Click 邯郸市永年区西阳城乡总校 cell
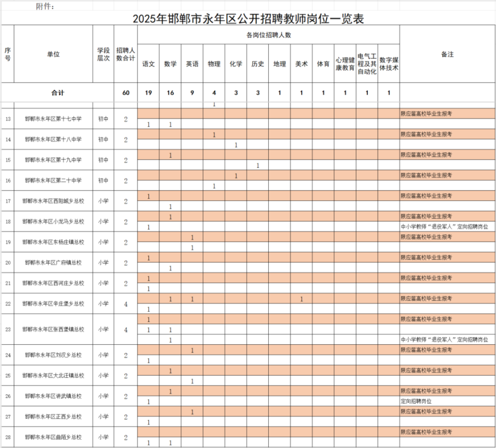Viewport: 496px width, 448px height. [x=53, y=201]
